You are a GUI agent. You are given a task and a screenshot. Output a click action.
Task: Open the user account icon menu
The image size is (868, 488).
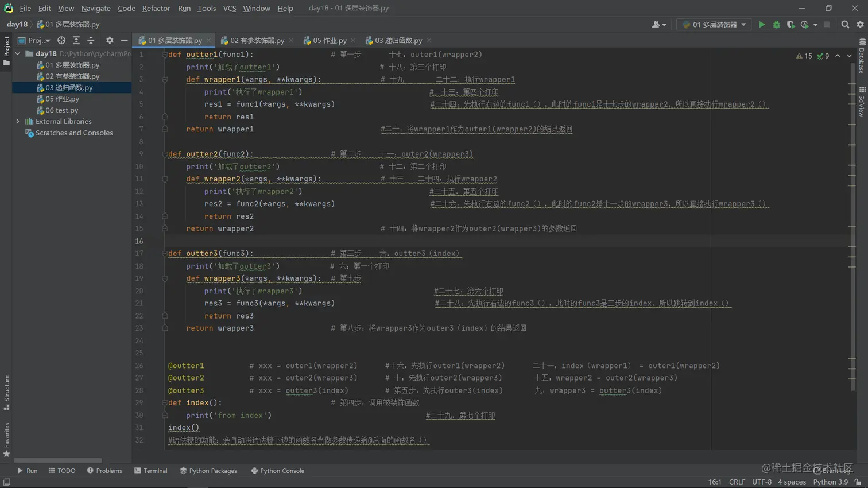coord(658,25)
